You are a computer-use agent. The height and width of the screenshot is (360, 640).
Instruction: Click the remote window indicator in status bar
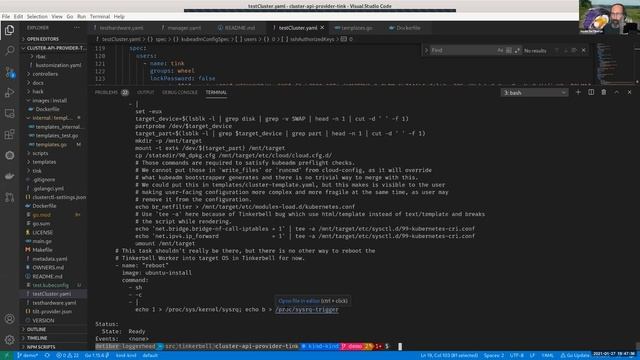[x=7, y=356]
